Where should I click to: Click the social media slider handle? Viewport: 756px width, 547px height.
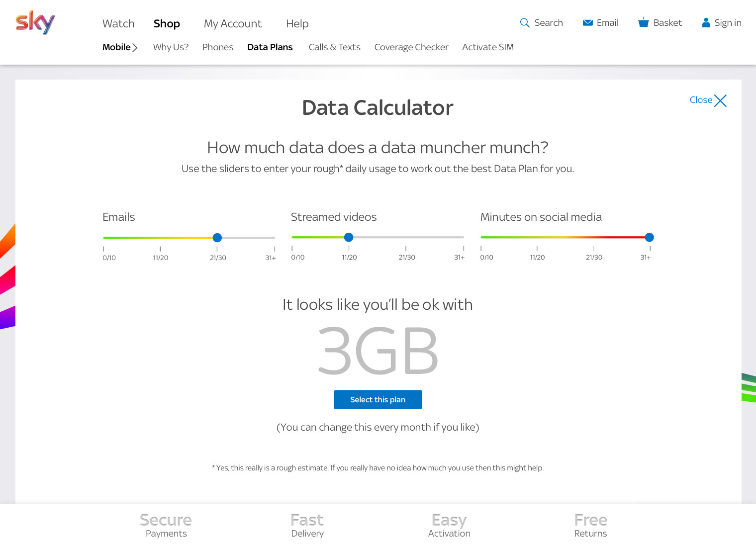click(x=649, y=237)
